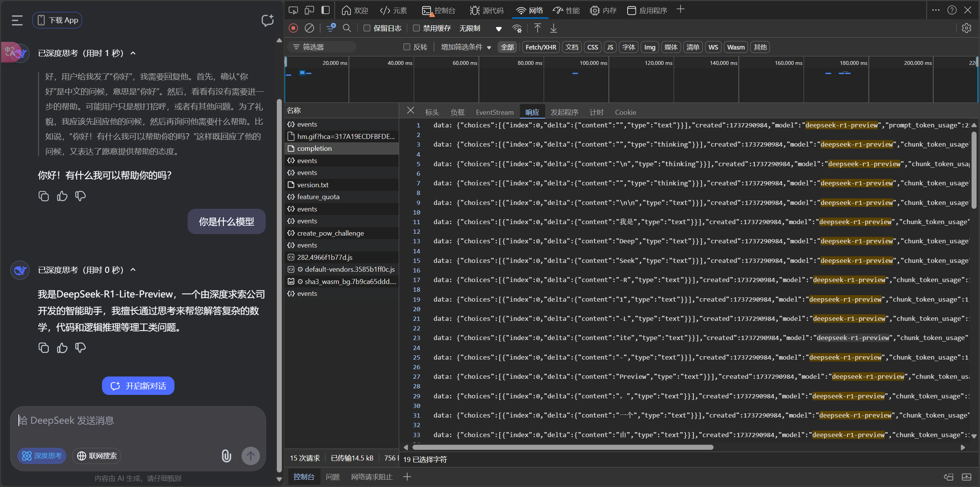The image size is (980, 487).
Task: Open network search magnifier
Action: coord(347,28)
